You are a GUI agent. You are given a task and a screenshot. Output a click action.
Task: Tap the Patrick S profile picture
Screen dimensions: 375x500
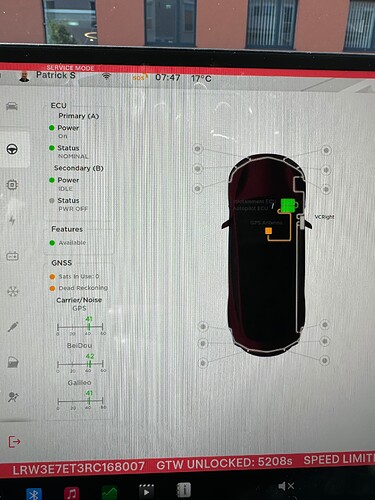coord(24,76)
